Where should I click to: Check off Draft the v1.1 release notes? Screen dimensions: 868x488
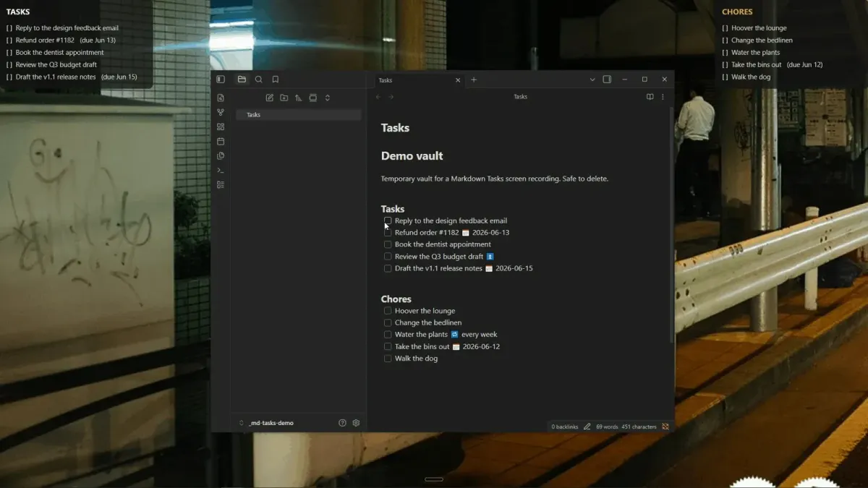388,268
